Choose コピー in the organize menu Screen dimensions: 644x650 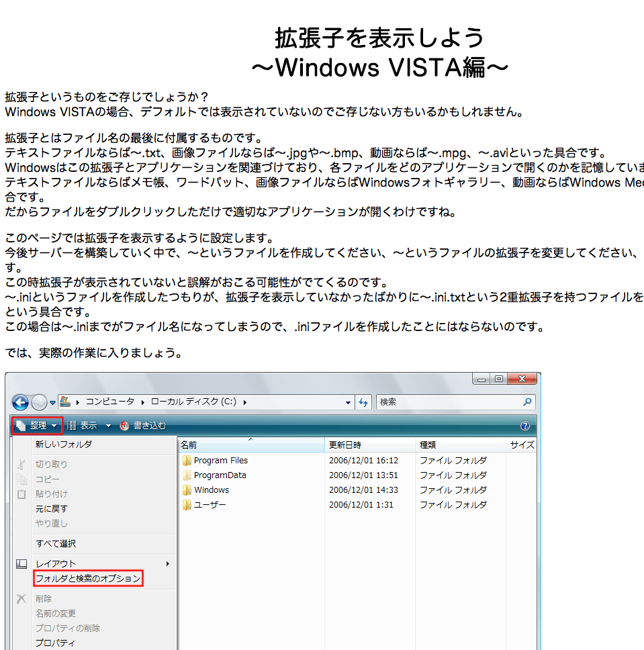(47, 479)
